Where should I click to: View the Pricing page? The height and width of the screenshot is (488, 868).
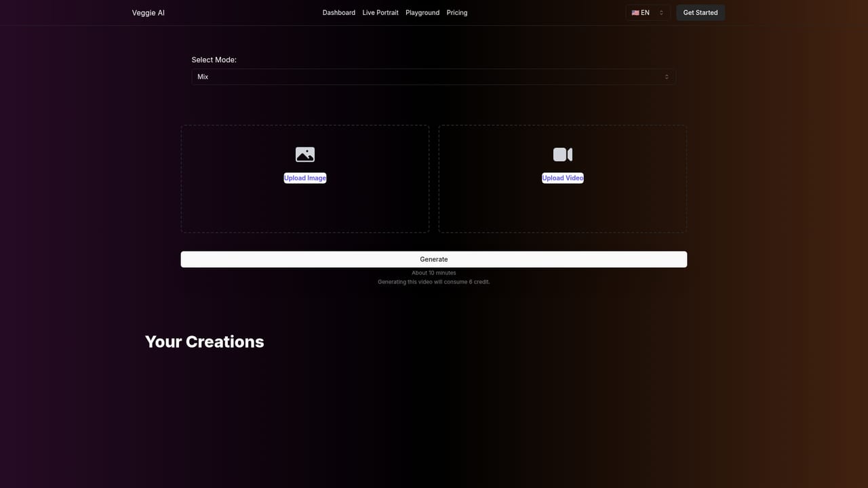457,13
